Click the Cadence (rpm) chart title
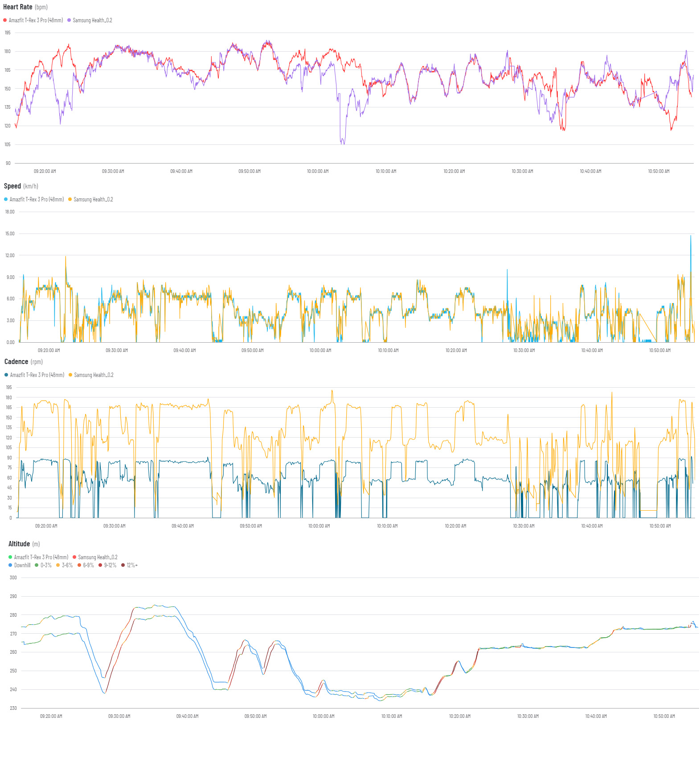This screenshot has height=770, width=700. point(24,362)
